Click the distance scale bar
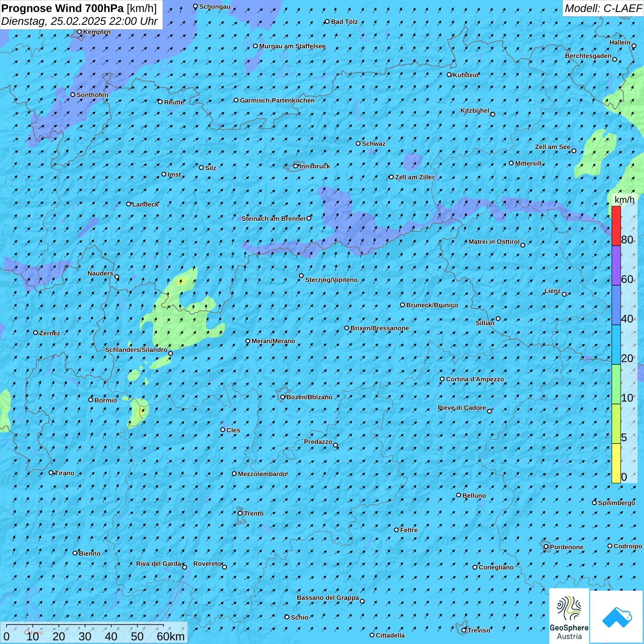This screenshot has height=644, width=644. click(x=94, y=633)
